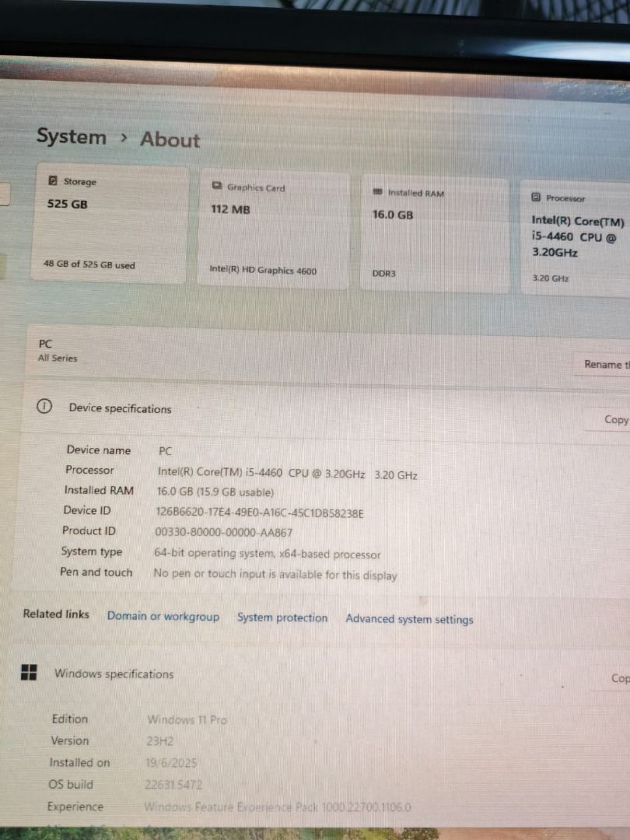Image resolution: width=630 pixels, height=840 pixels.
Task: Click the Intel(R) HD Graphics 4600 label
Action: click(x=263, y=270)
